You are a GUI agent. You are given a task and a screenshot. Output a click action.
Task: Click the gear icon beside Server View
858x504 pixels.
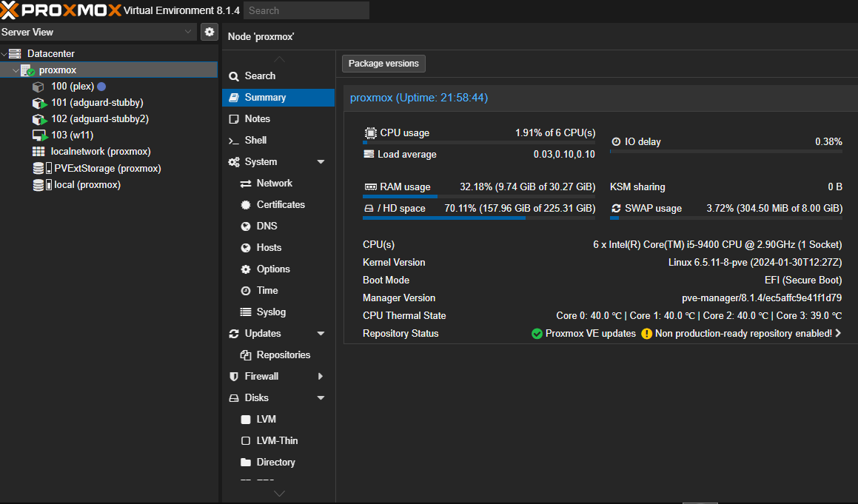tap(210, 32)
